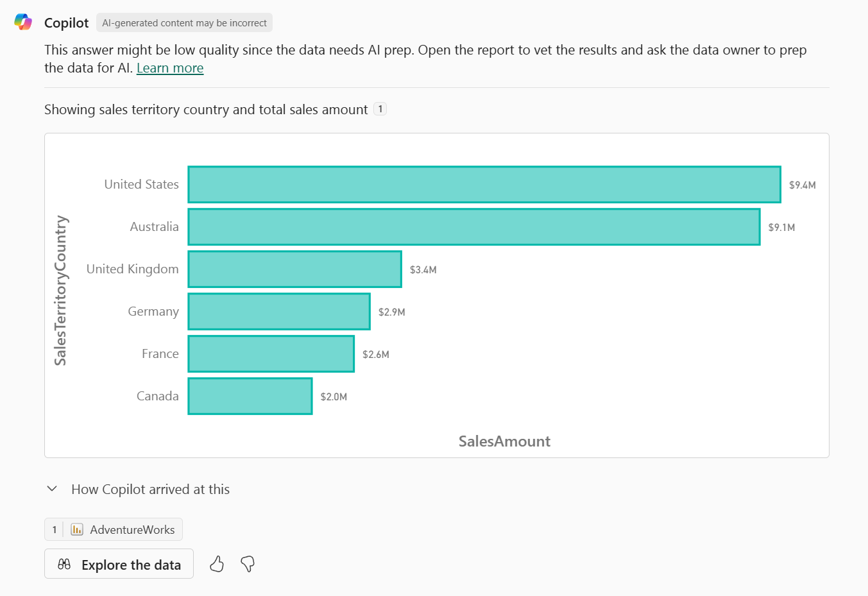Select the Canada bar in chart

click(x=250, y=396)
